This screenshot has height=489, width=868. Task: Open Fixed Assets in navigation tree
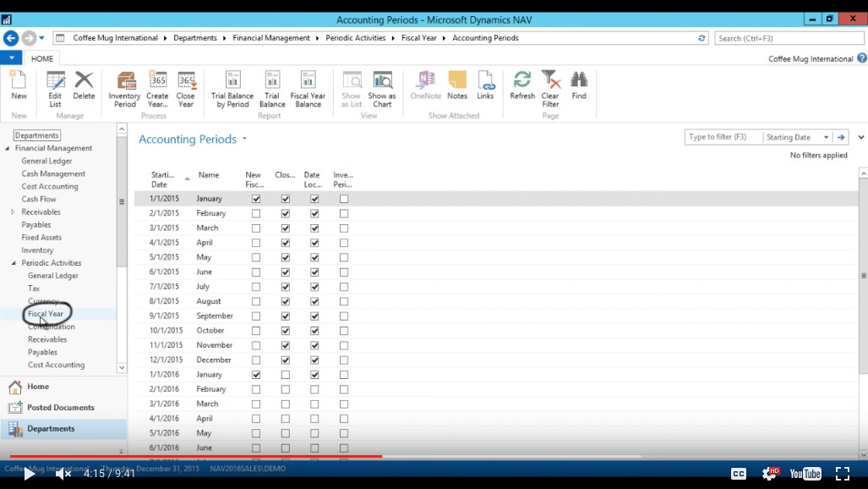point(41,237)
